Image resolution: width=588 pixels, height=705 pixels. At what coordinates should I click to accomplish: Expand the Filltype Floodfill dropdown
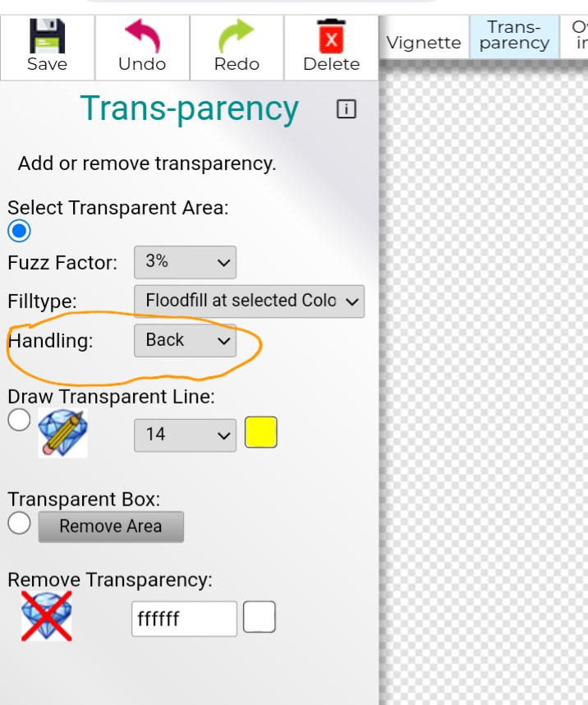coord(249,302)
